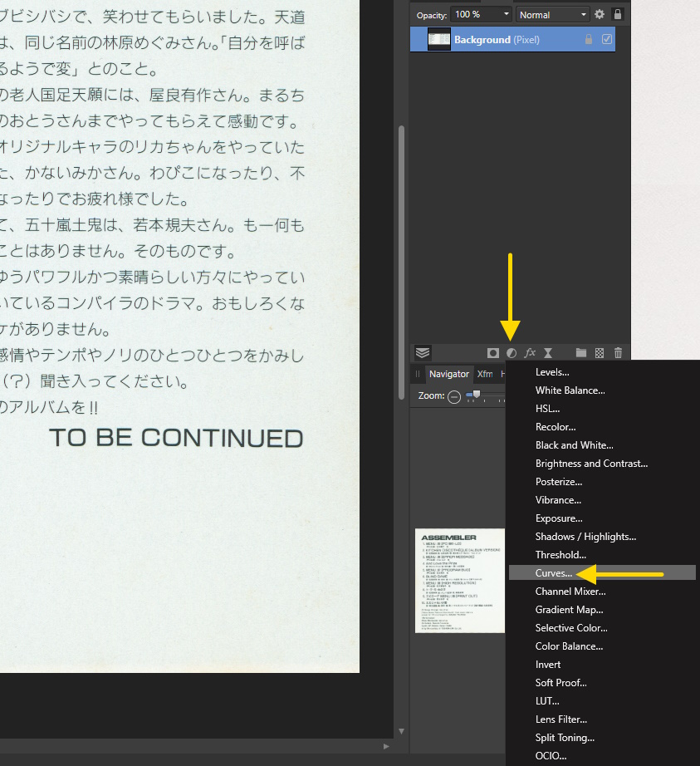700x766 pixels.
Task: Open the layer settings gear icon
Action: (x=600, y=14)
